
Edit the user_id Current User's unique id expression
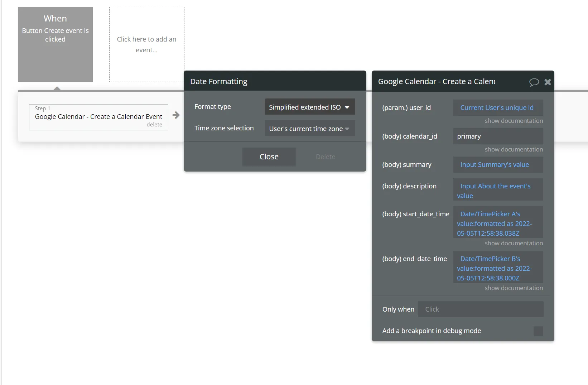point(498,108)
